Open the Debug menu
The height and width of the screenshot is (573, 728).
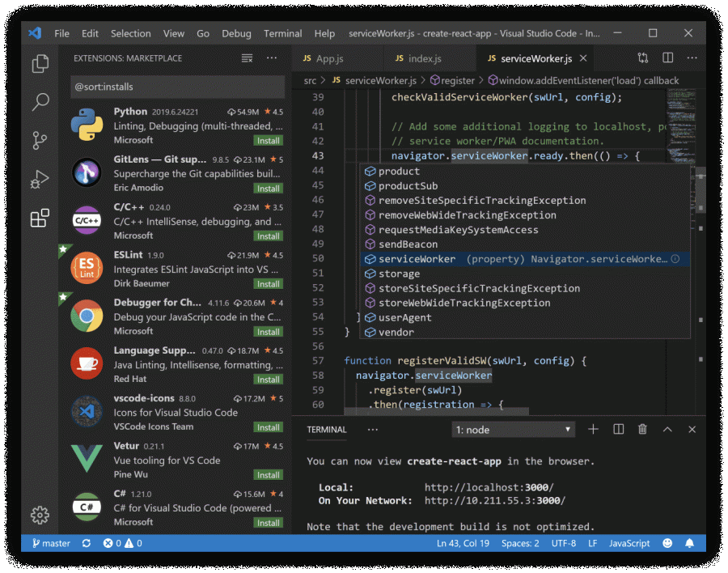pyautogui.click(x=236, y=33)
